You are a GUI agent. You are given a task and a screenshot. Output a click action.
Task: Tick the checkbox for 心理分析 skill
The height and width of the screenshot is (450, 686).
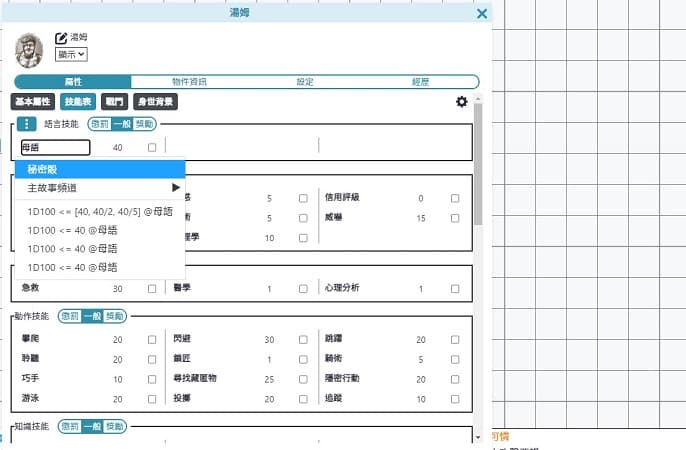(455, 288)
